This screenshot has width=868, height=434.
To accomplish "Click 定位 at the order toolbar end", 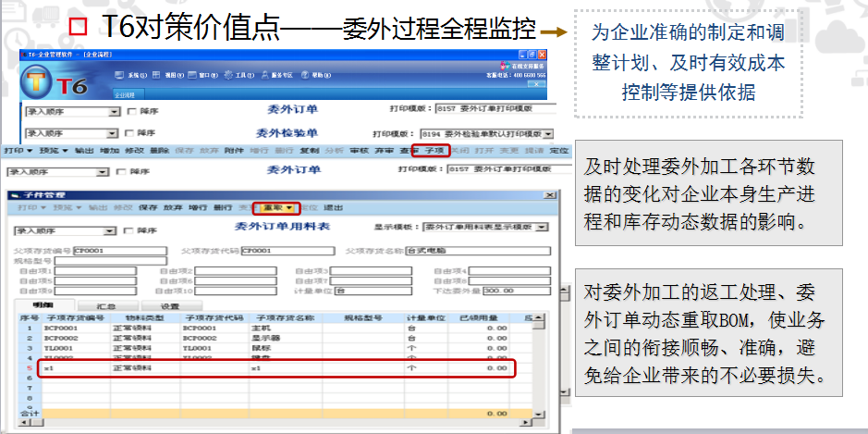I will [559, 151].
